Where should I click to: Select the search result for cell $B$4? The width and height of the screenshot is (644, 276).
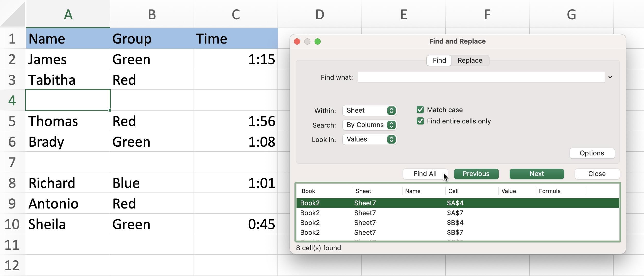[455, 222]
